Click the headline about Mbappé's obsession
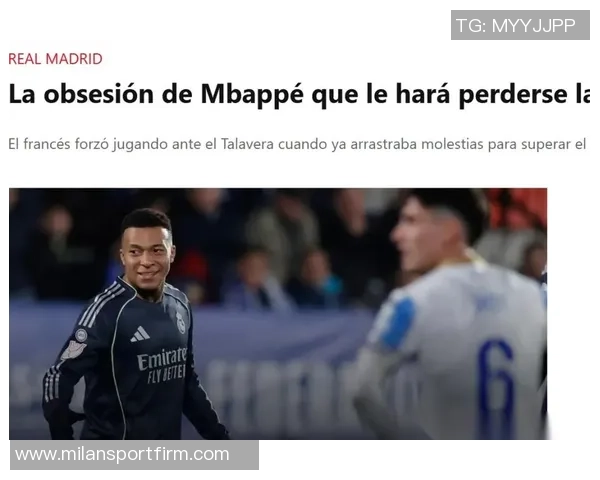 tap(299, 94)
